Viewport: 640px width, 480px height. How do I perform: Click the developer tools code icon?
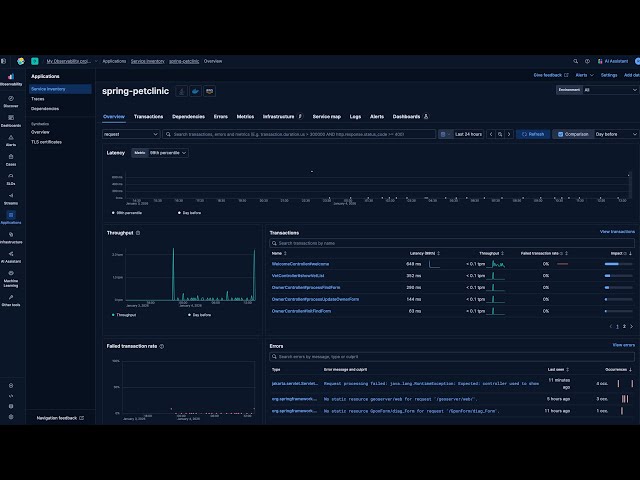[x=11, y=396]
